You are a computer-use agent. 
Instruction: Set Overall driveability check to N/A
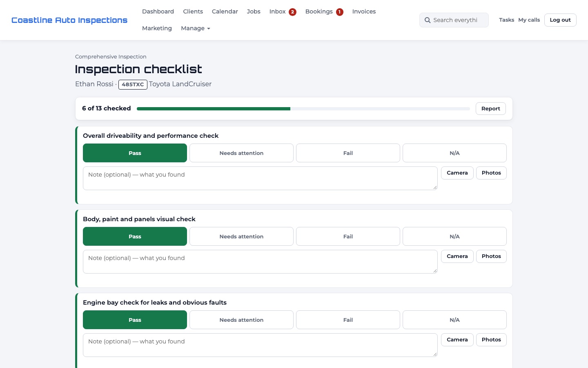(x=454, y=153)
